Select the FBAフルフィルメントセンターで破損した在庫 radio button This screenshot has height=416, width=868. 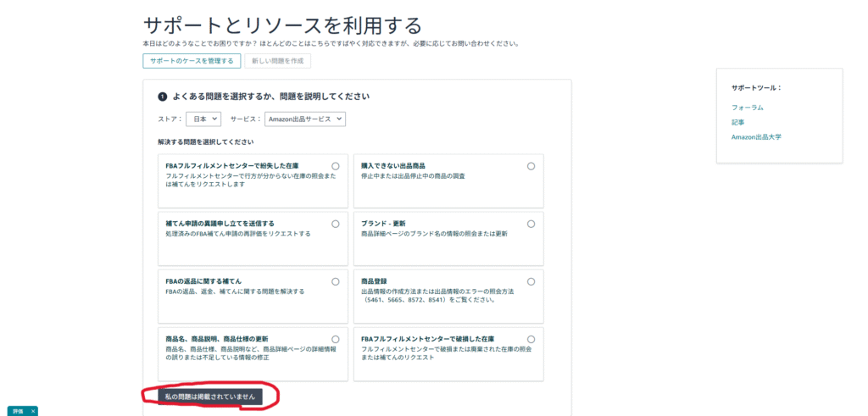coord(531,339)
